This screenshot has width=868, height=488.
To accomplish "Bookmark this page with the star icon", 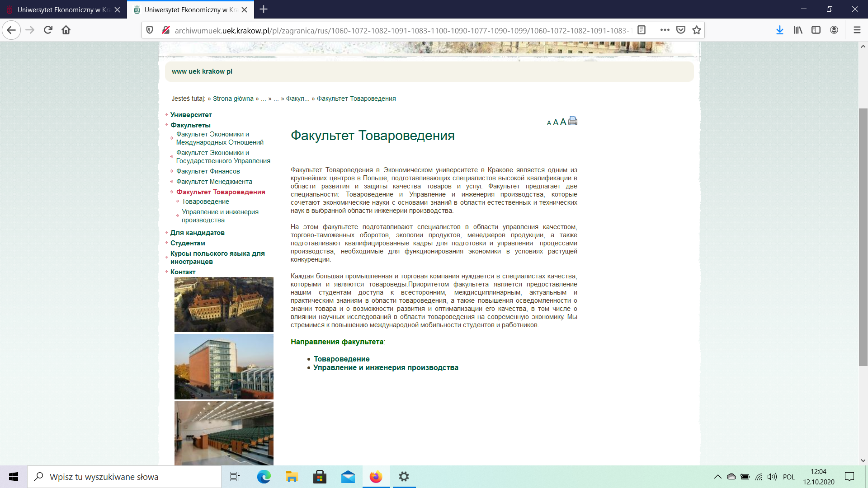I will tap(696, 30).
